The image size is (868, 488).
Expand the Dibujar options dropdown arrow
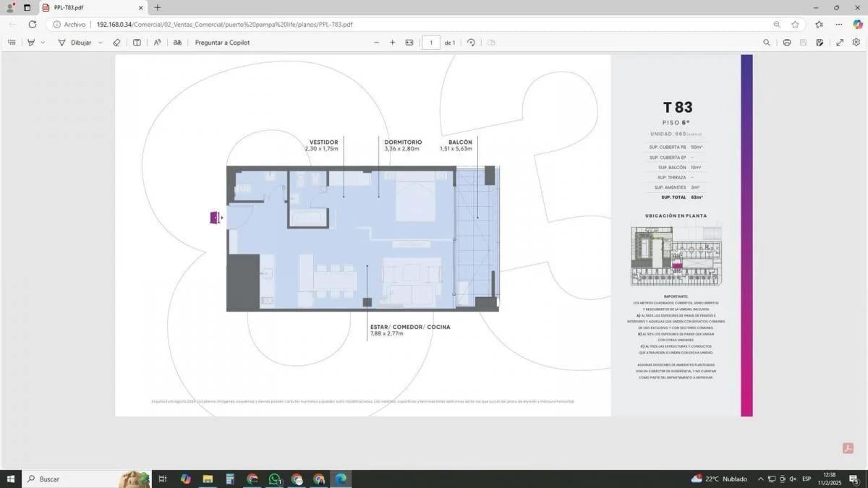pos(100,43)
